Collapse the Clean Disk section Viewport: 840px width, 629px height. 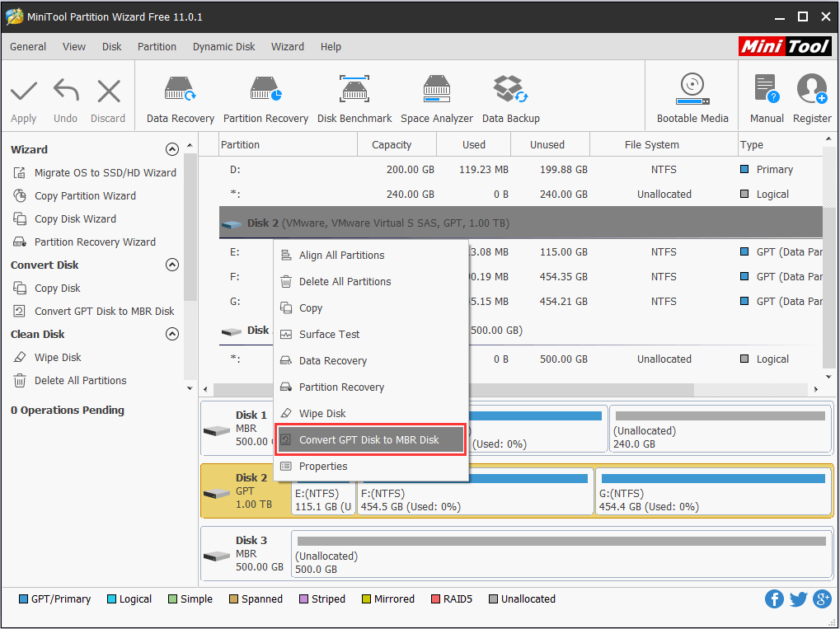(172, 334)
